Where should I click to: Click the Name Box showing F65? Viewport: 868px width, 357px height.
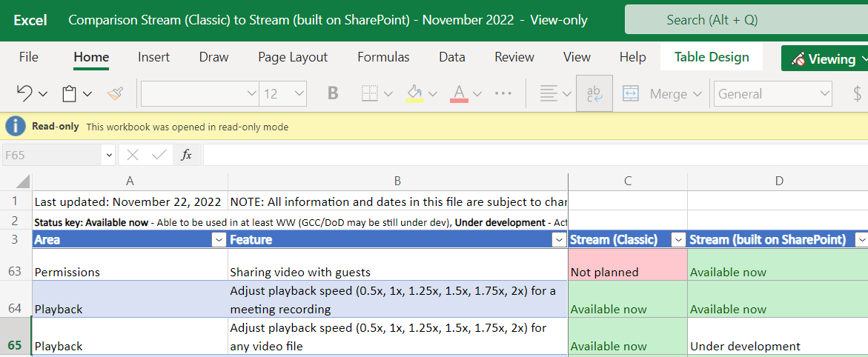click(53, 155)
